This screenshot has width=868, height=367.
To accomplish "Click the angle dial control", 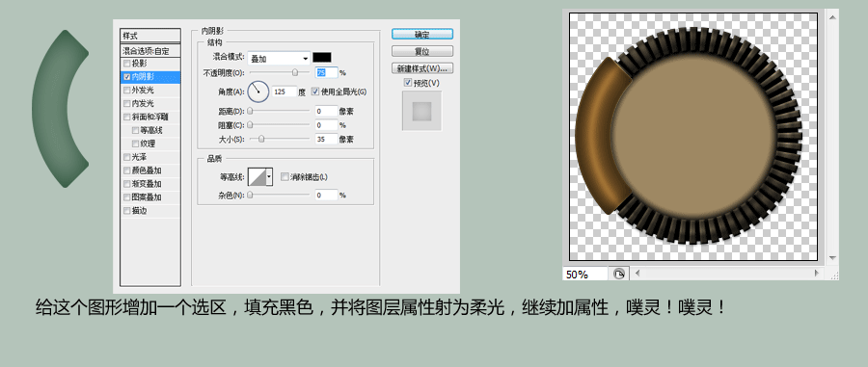I will (258, 92).
